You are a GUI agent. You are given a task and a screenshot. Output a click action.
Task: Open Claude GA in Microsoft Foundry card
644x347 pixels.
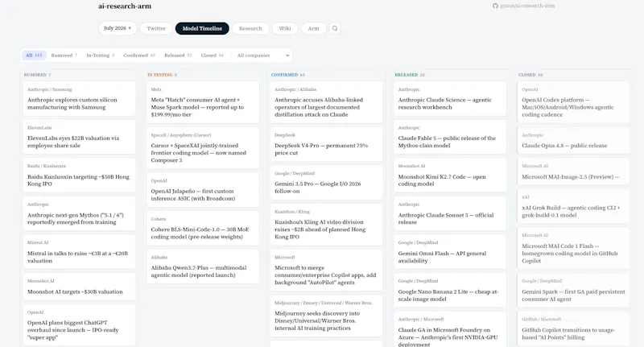click(x=450, y=329)
